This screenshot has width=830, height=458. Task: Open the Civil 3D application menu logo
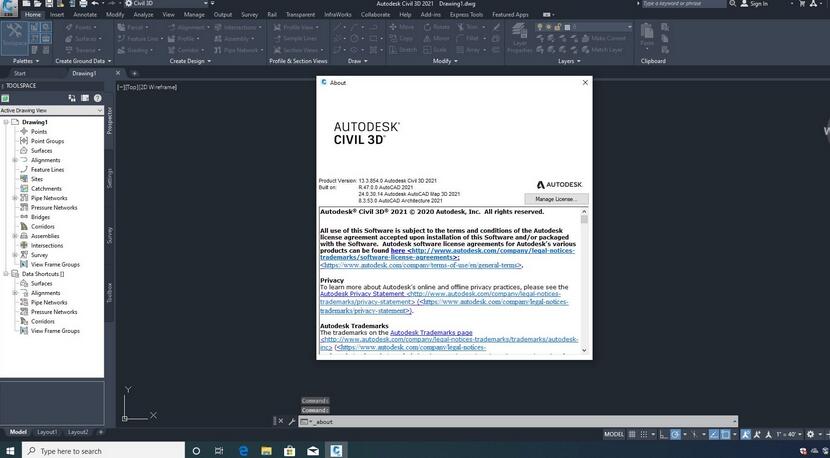point(9,7)
